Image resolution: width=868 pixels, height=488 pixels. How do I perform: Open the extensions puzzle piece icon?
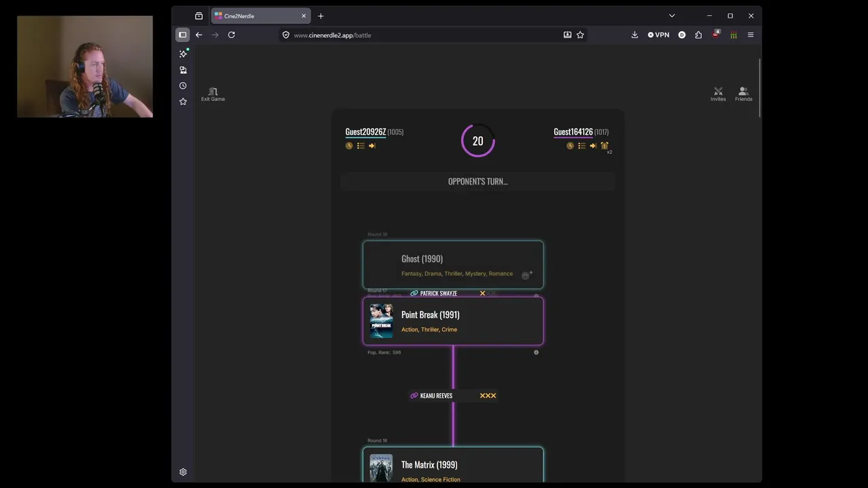(698, 35)
